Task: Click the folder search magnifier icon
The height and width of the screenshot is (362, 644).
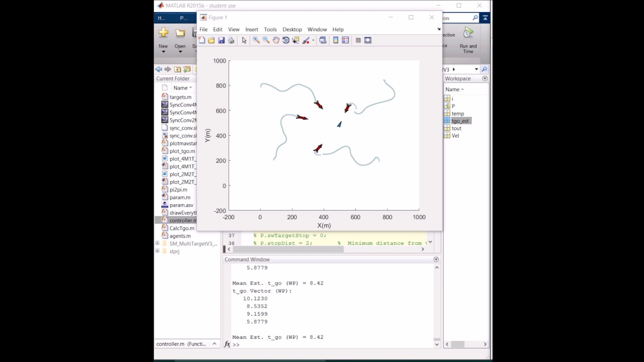Action: tap(484, 69)
